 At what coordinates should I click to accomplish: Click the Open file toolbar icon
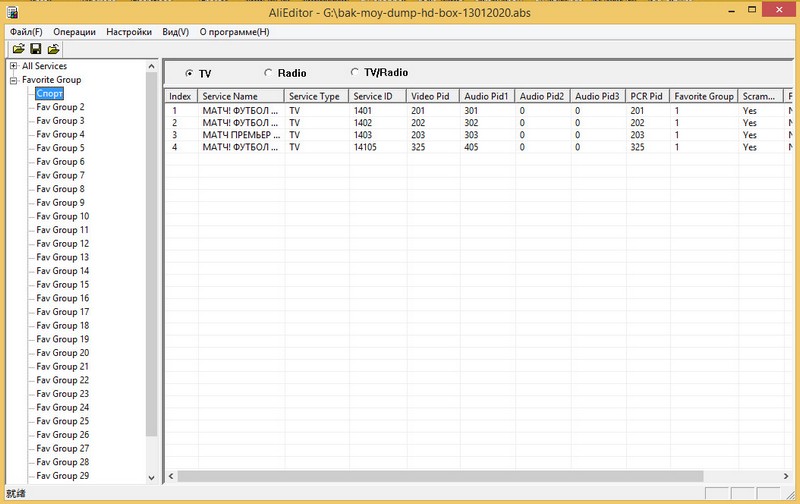(x=18, y=49)
